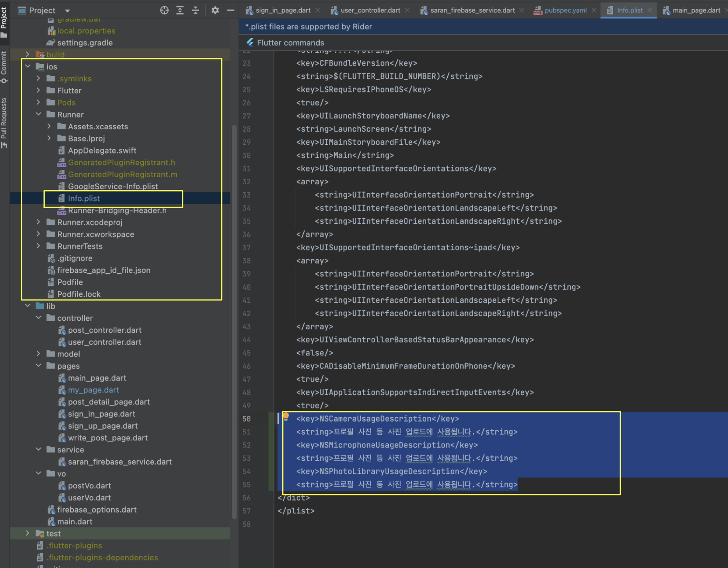Screen dimensions: 728x568
Task: Select Podfile.lock file
Action: 79,294
